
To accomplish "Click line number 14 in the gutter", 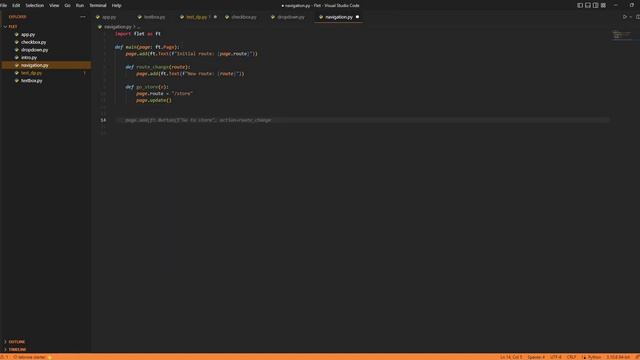I will pos(103,120).
